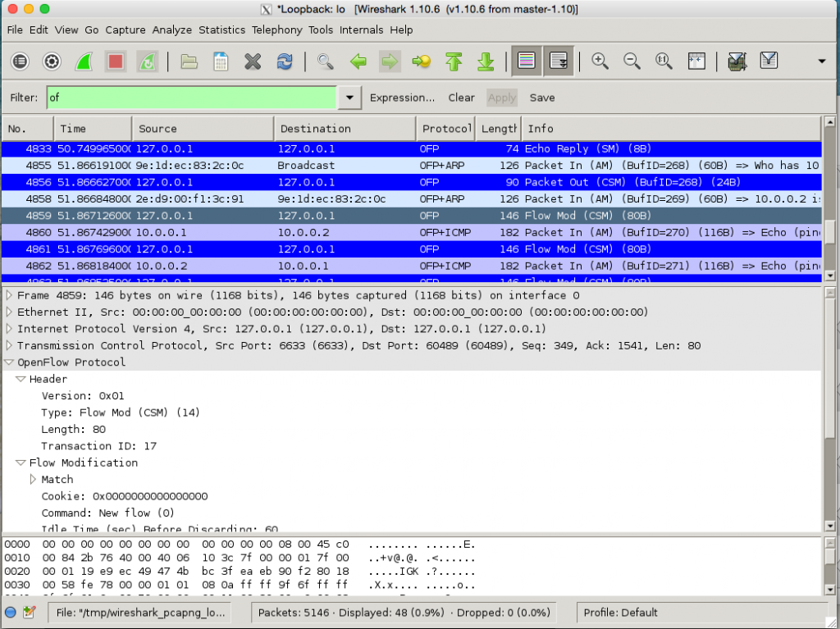The width and height of the screenshot is (840, 629).
Task: Jump to the last packet
Action: pyautogui.click(x=485, y=61)
